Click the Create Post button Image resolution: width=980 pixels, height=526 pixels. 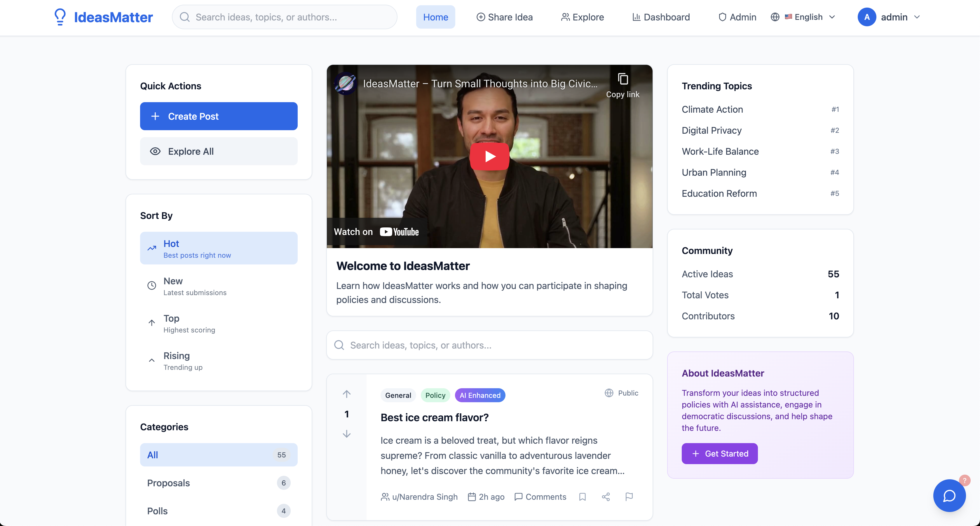(218, 116)
